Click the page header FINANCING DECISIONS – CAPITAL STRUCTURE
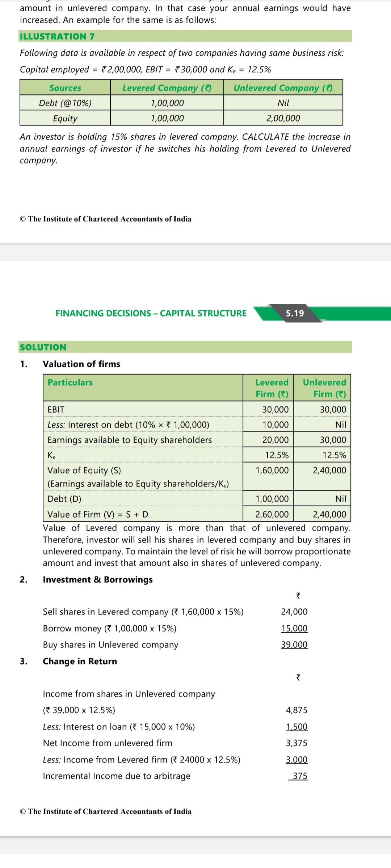The width and height of the screenshot is (391, 868). (151, 313)
